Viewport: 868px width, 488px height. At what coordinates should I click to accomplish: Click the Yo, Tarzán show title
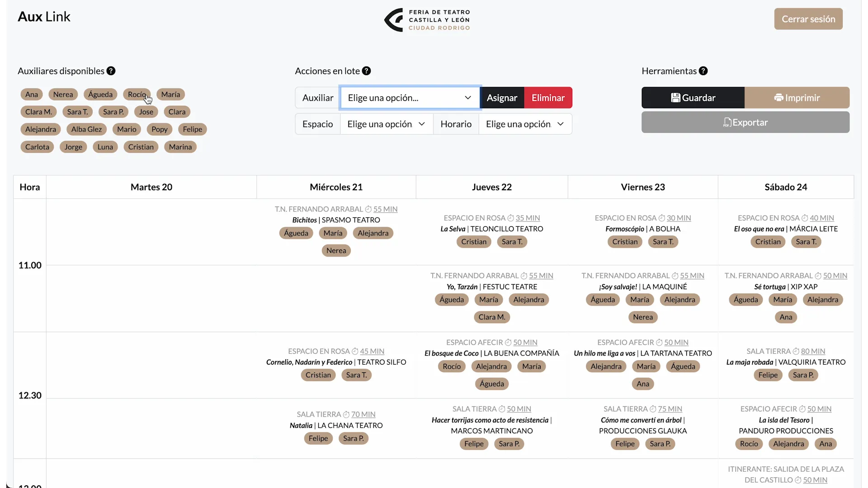click(x=462, y=287)
